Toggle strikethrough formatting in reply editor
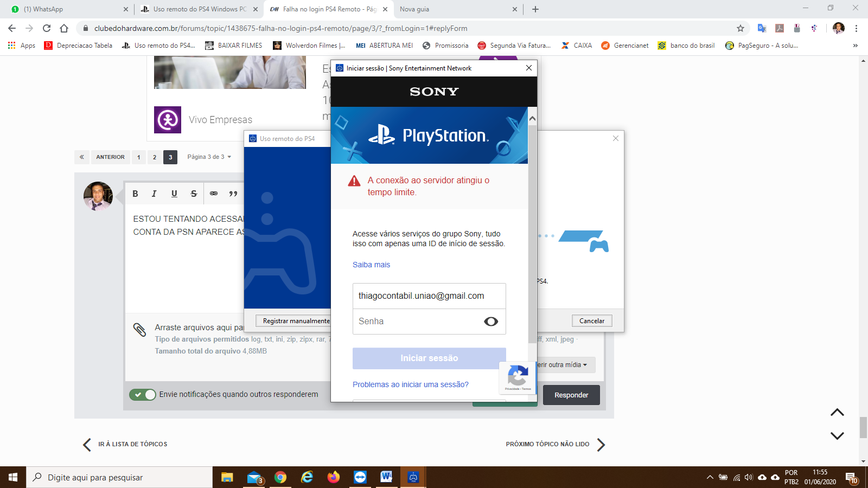Viewport: 868px width, 488px height. point(194,194)
